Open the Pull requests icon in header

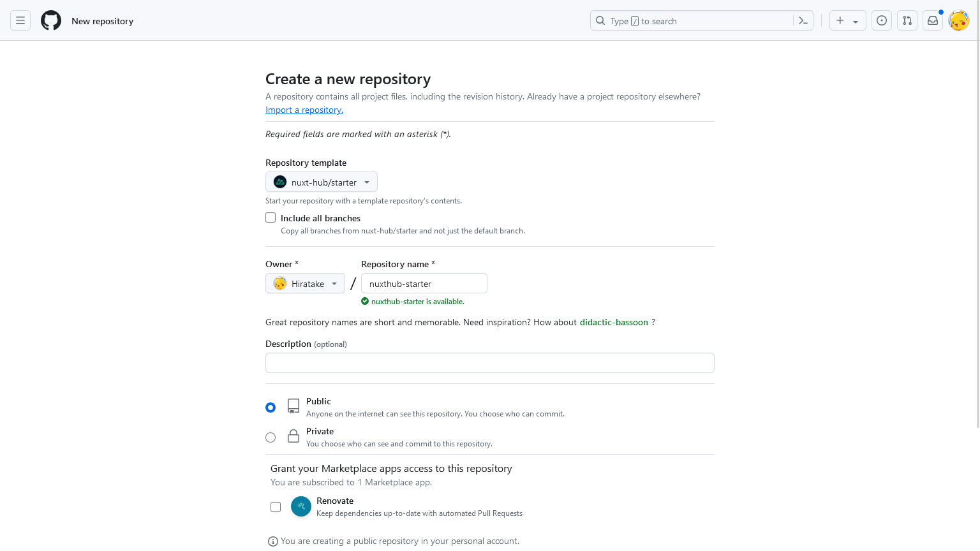point(907,20)
